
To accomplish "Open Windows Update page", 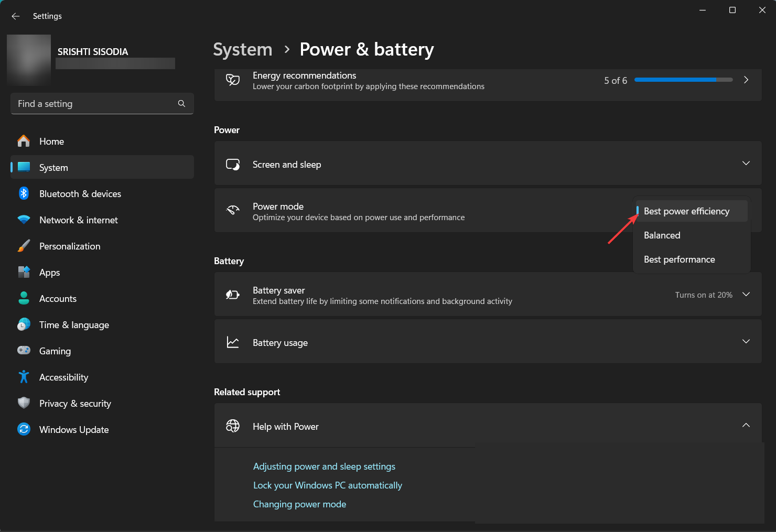I will 73,430.
